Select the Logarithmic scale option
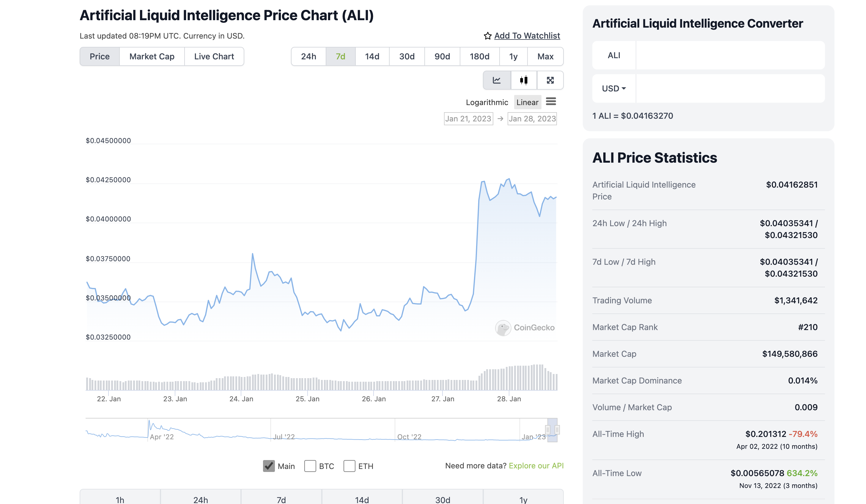Image resolution: width=866 pixels, height=504 pixels. coord(486,102)
